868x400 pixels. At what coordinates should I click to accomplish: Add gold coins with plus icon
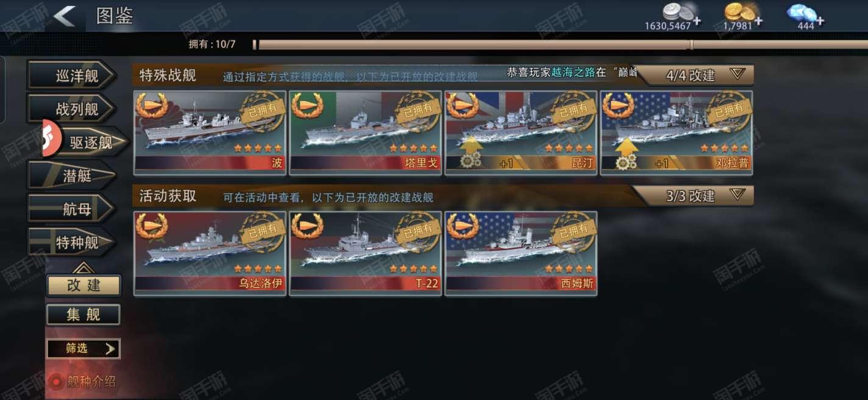point(758,21)
